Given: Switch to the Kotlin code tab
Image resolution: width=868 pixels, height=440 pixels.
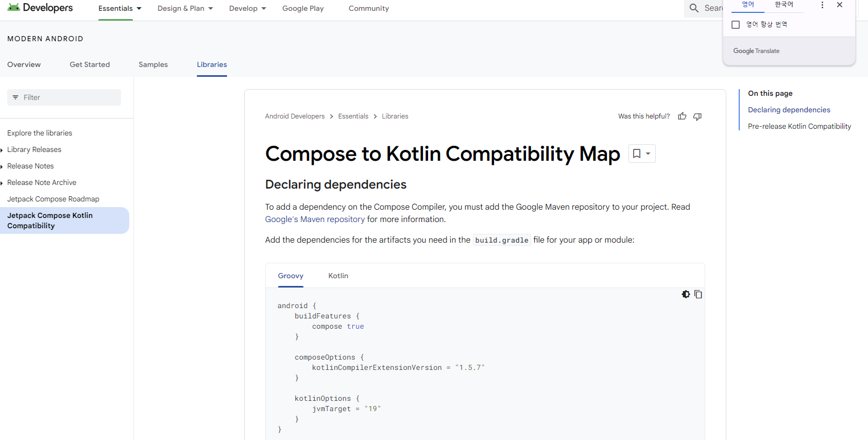Looking at the screenshot, I should tap(338, 276).
